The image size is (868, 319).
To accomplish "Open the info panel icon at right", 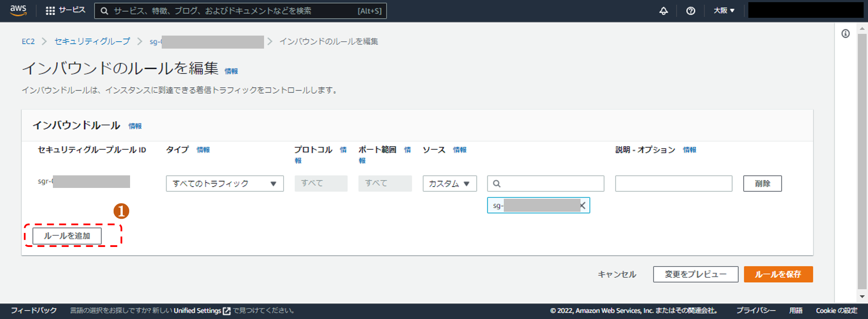I will [x=845, y=34].
